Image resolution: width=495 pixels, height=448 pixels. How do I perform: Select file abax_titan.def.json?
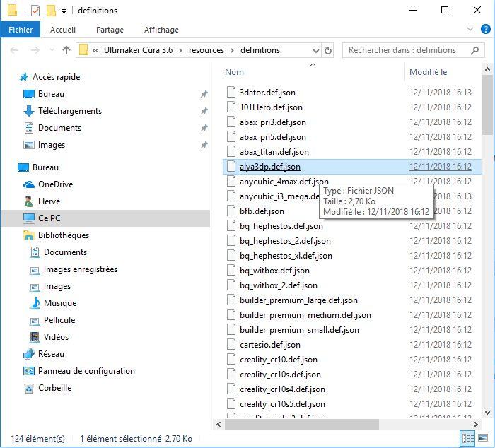pos(274,152)
